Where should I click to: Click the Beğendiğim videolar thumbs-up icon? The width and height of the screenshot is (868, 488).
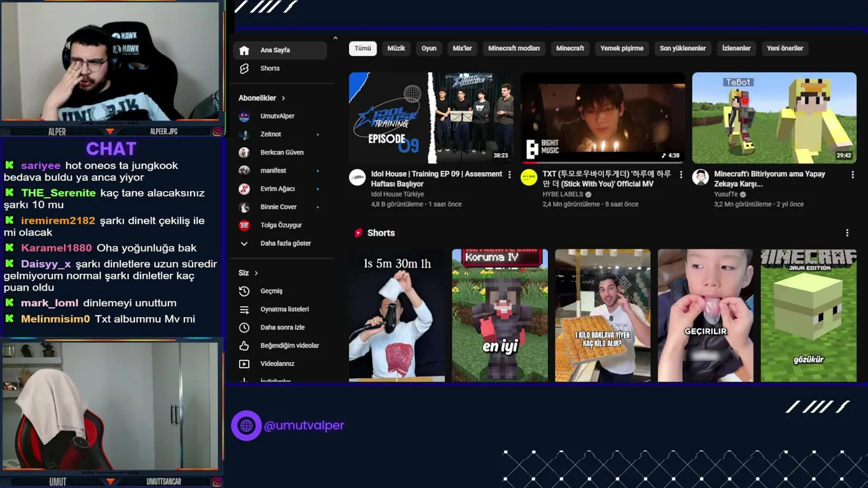244,346
